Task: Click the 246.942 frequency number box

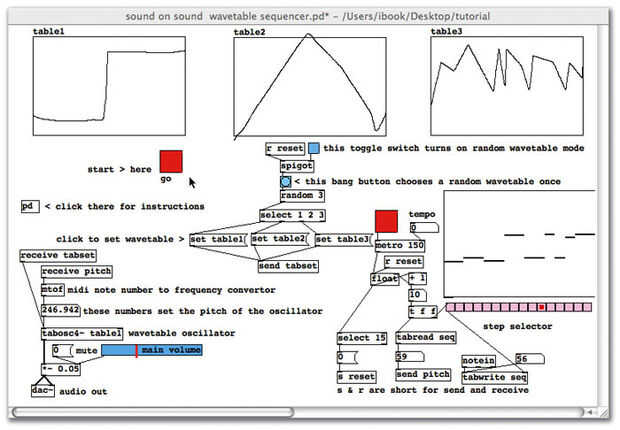Action: (61, 310)
